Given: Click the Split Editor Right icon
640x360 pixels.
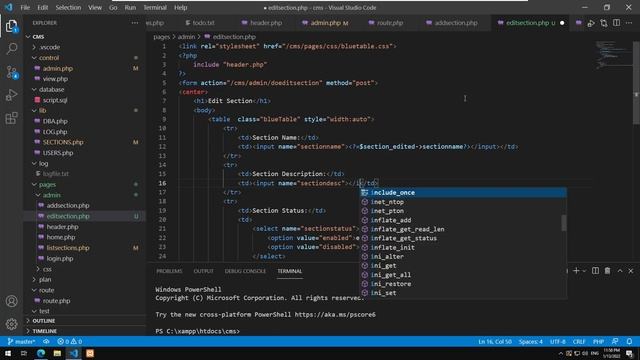Looking at the screenshot, I should (616, 23).
